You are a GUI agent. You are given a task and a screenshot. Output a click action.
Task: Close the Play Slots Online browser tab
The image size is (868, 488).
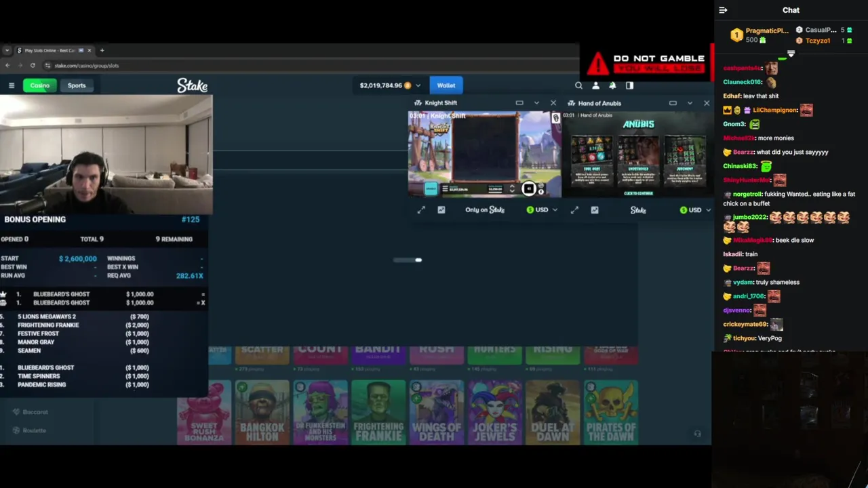pyautogui.click(x=89, y=50)
